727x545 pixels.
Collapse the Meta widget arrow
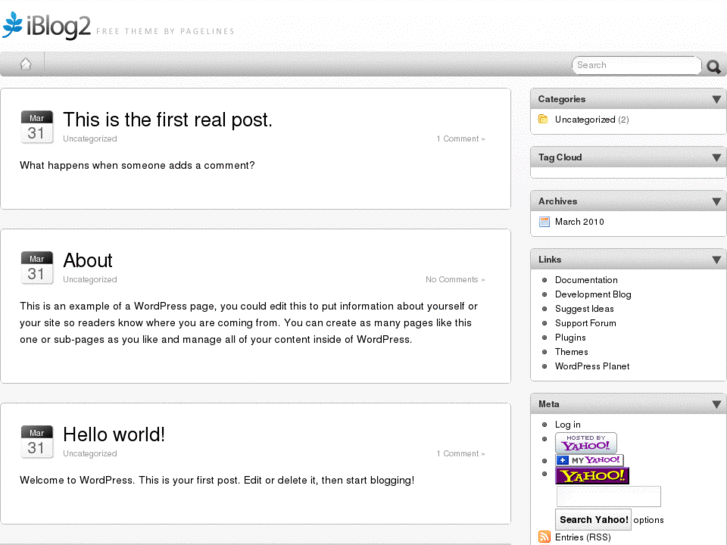click(716, 404)
